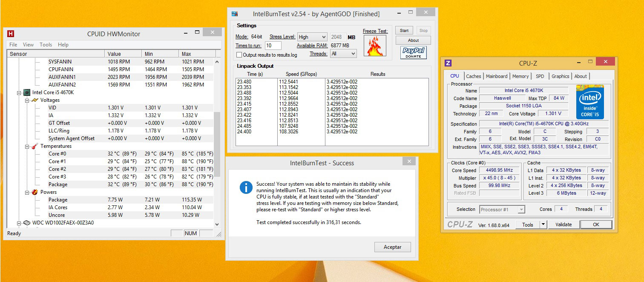Click the Times to run input field
This screenshot has height=282, width=644.
273,46
